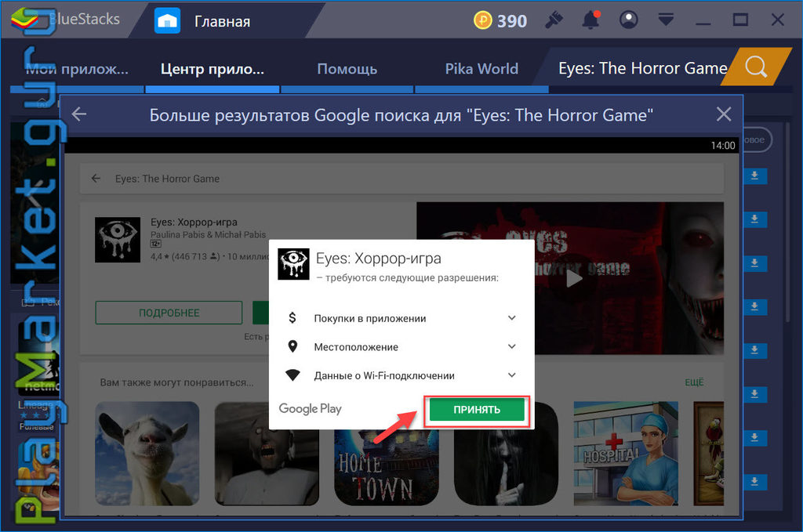Image resolution: width=803 pixels, height=532 pixels.
Task: Play the Eyes horror game trailer video
Action: (x=574, y=279)
